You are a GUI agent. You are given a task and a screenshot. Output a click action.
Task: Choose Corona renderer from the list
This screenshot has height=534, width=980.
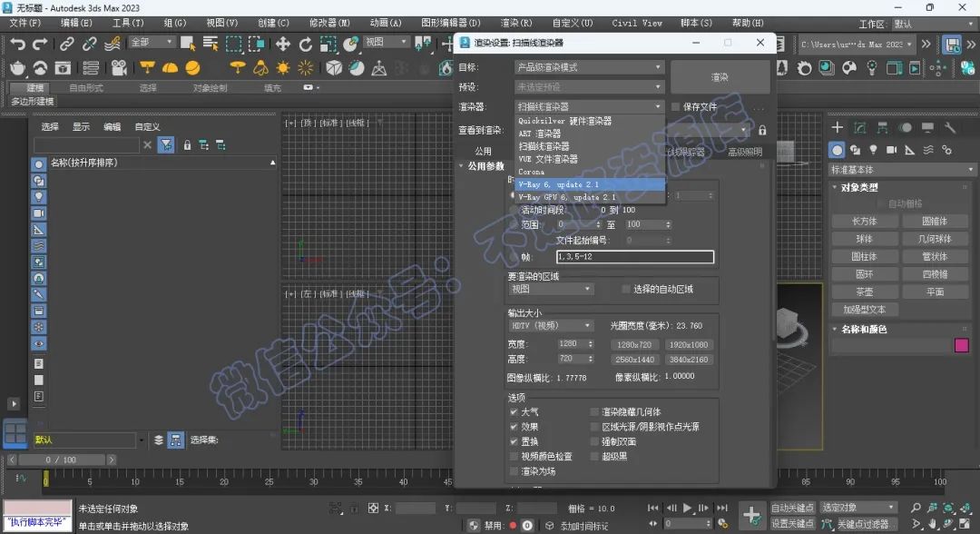coord(590,172)
